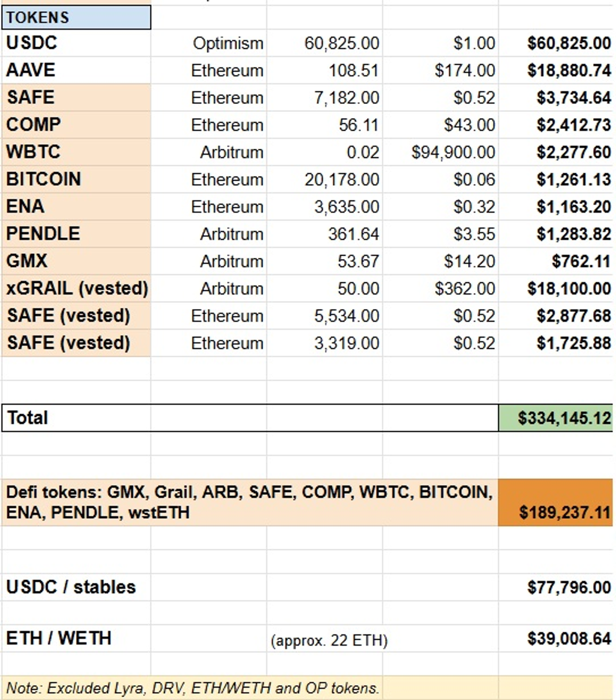Screen dimensions: 616x700
Task: Click the GMX price cell $14.20
Action: (469, 261)
